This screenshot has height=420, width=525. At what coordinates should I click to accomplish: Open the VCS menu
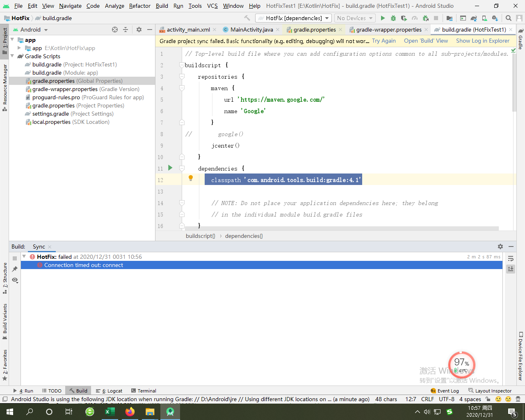coord(212,6)
